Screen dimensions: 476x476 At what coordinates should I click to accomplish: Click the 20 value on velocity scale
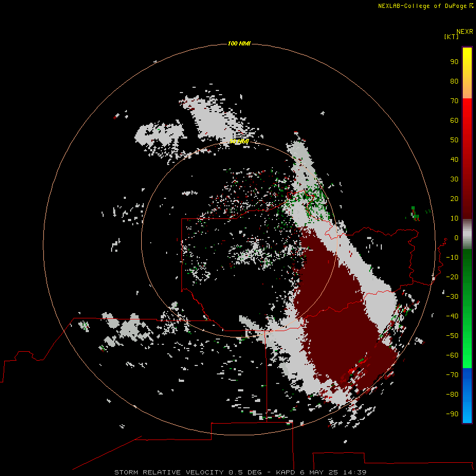pyautogui.click(x=454, y=199)
